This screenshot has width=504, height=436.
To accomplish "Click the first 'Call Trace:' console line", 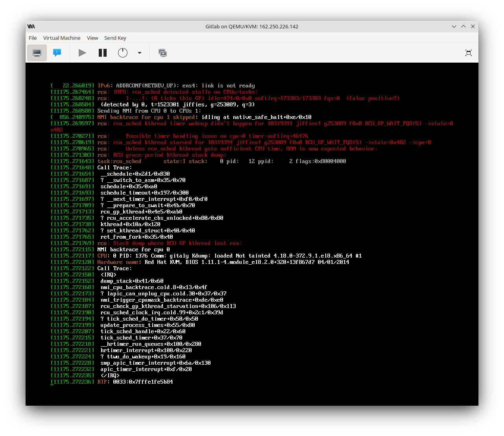I will pyautogui.click(x=114, y=167).
